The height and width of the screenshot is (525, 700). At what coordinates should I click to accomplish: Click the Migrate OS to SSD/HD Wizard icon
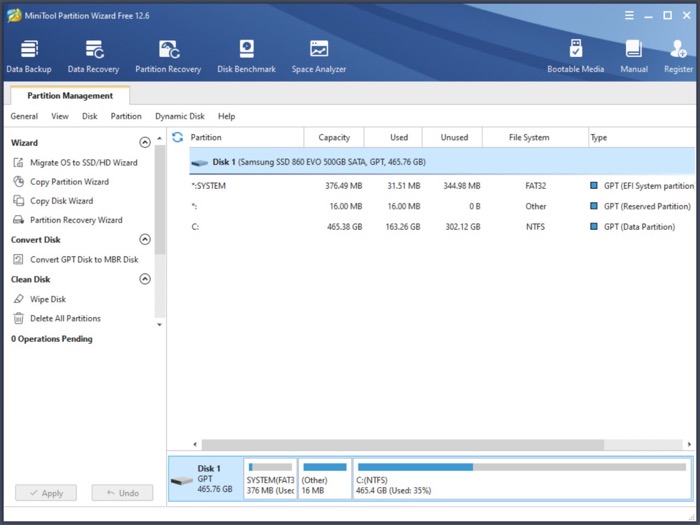click(18, 162)
